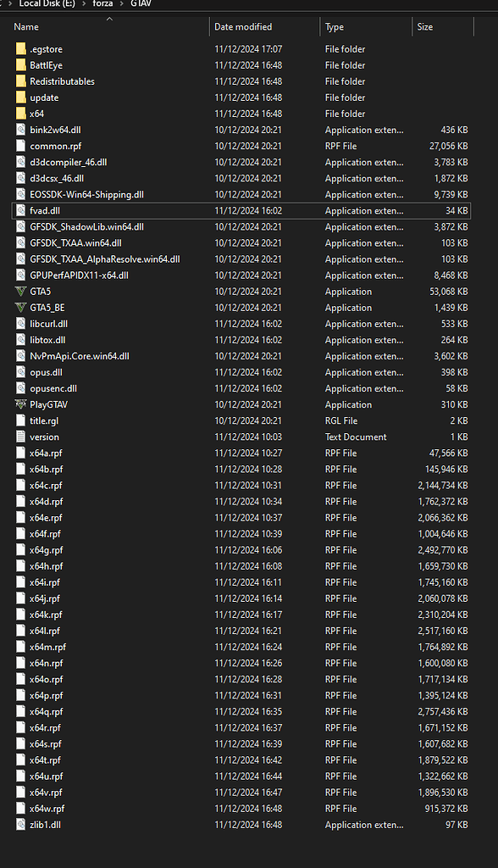Click the leftmost breadcrumb arrow

tap(8, 3)
